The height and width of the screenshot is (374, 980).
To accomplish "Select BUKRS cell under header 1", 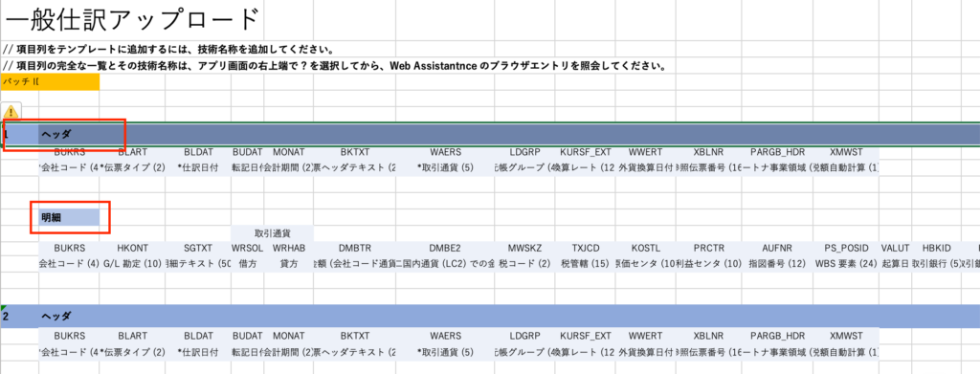I will tap(69, 152).
